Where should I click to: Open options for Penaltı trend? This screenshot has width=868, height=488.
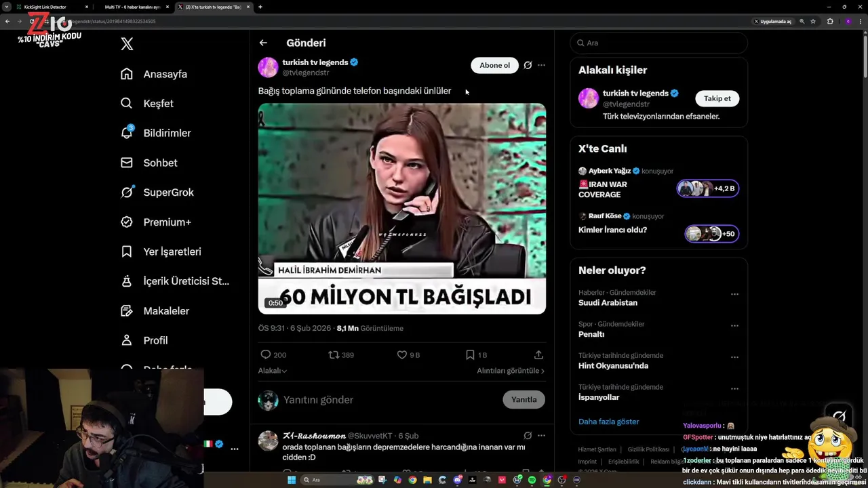pyautogui.click(x=734, y=326)
